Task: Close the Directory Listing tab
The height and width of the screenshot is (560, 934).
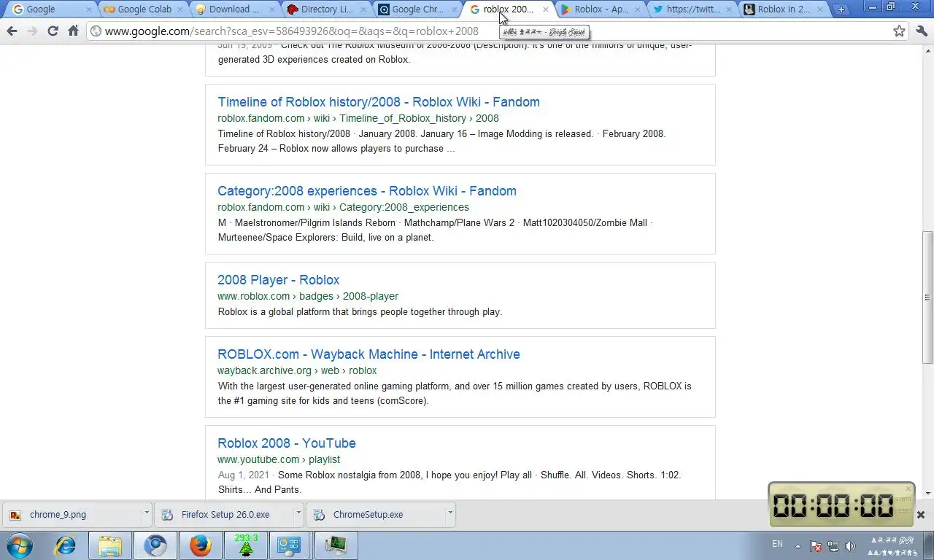Action: click(362, 9)
